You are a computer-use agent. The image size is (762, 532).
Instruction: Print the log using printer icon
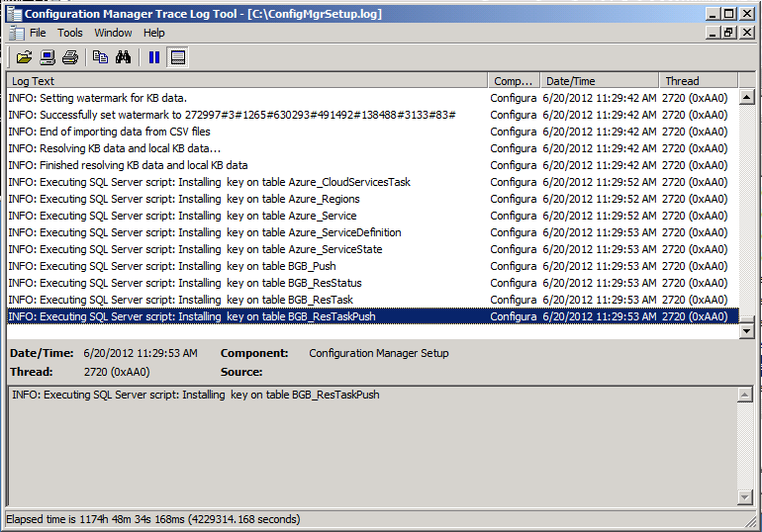click(x=70, y=57)
